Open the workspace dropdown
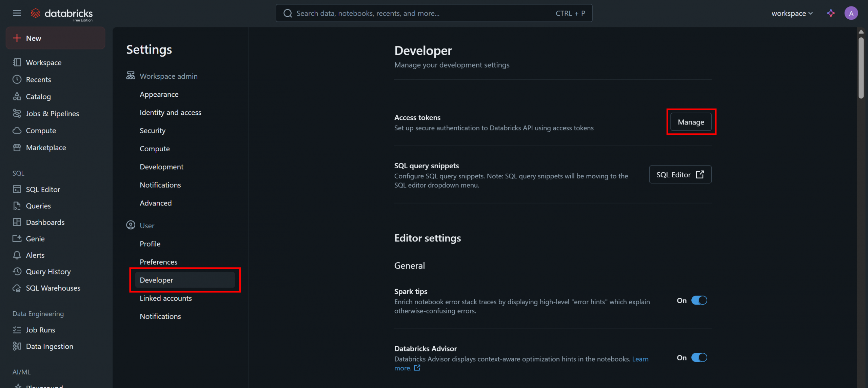 point(792,13)
